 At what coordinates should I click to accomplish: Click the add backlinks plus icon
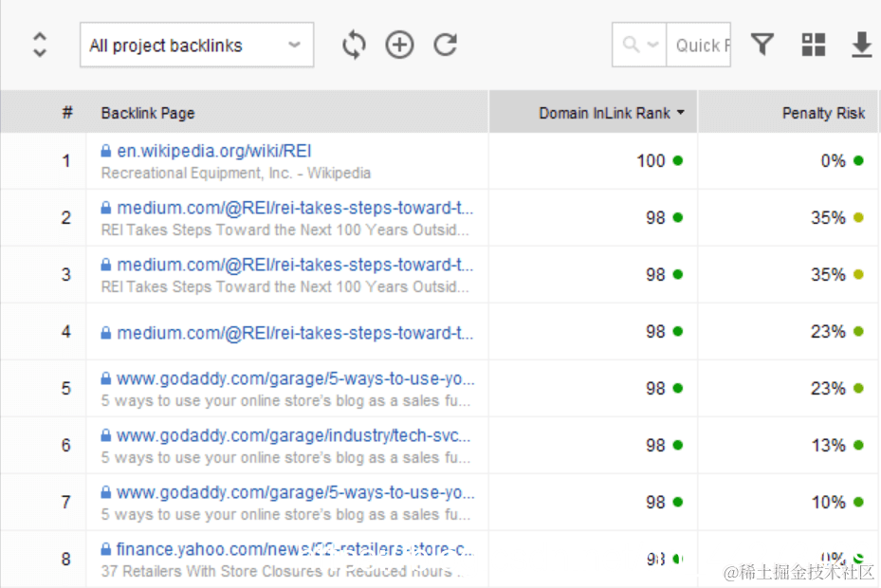(399, 45)
